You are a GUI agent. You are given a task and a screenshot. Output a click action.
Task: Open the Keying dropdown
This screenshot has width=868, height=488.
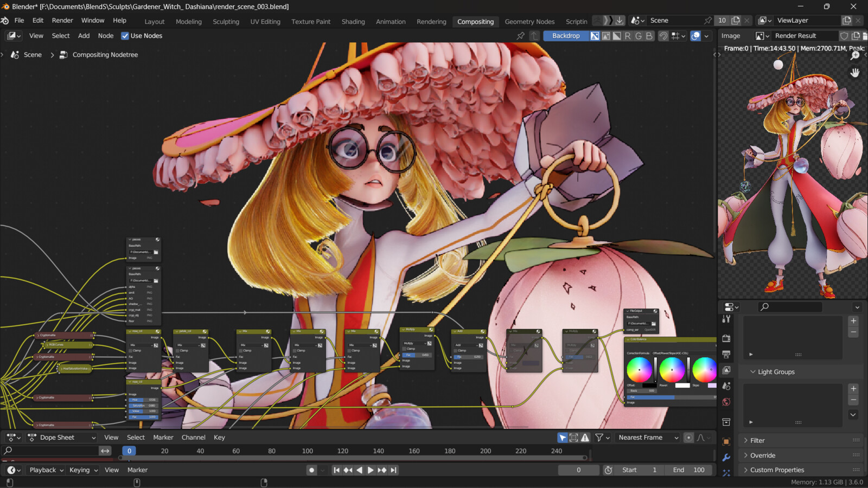[84, 470]
